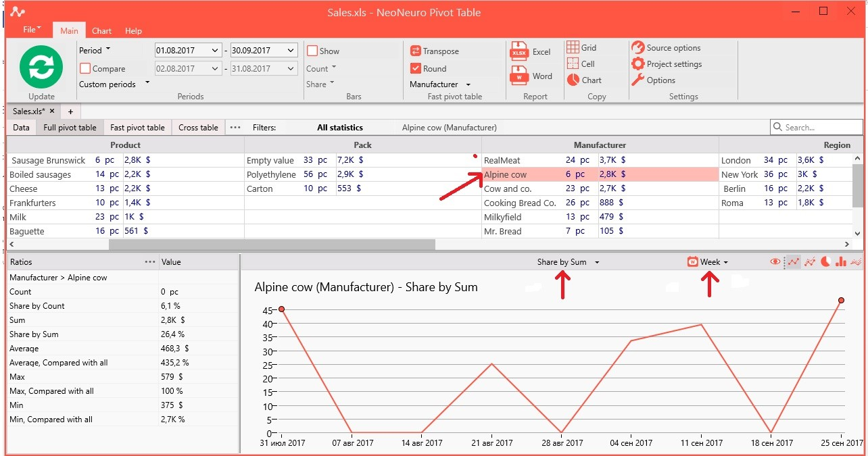The height and width of the screenshot is (456, 868).
Task: Switch to the Chart ribbon tab
Action: (x=102, y=30)
